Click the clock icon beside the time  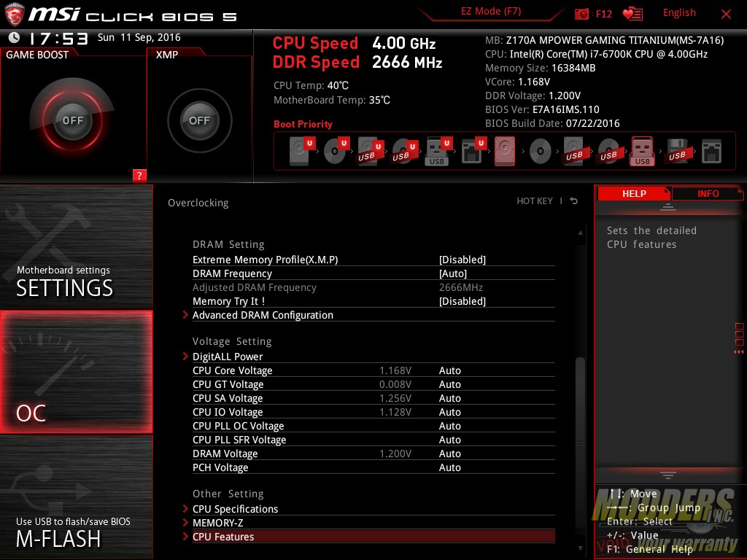click(x=15, y=38)
